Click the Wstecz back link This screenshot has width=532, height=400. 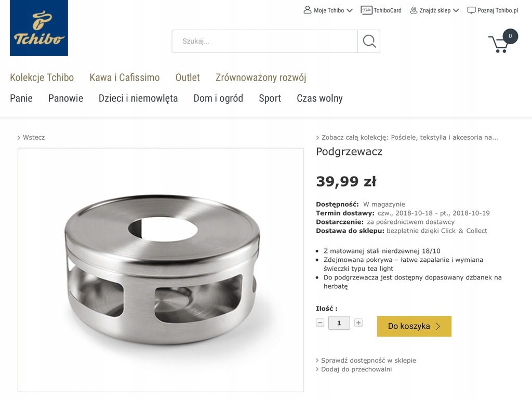tap(31, 138)
